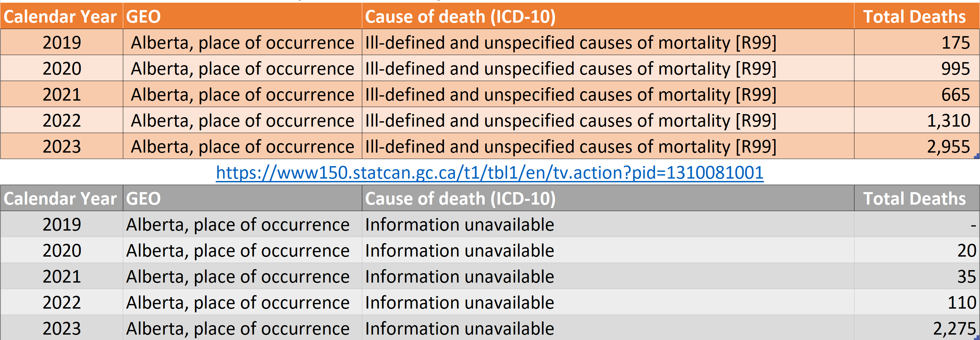
Task: Click the gray Total Deaths header
Action: pyautogui.click(x=917, y=198)
